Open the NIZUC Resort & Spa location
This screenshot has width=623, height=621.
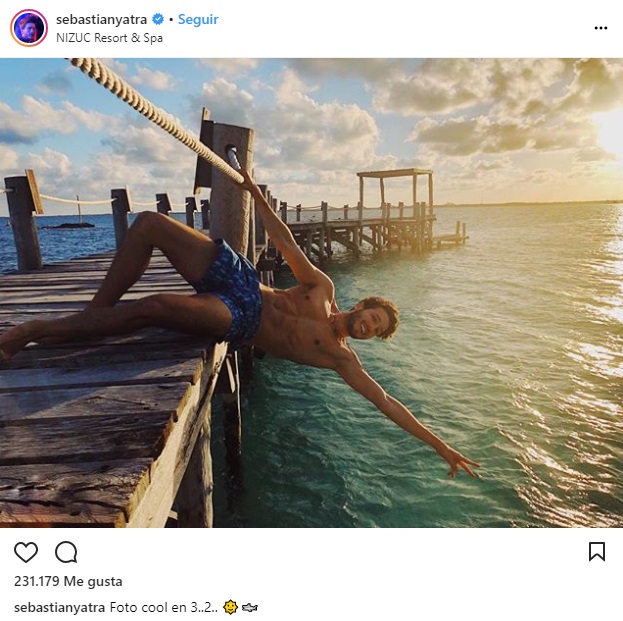click(109, 38)
